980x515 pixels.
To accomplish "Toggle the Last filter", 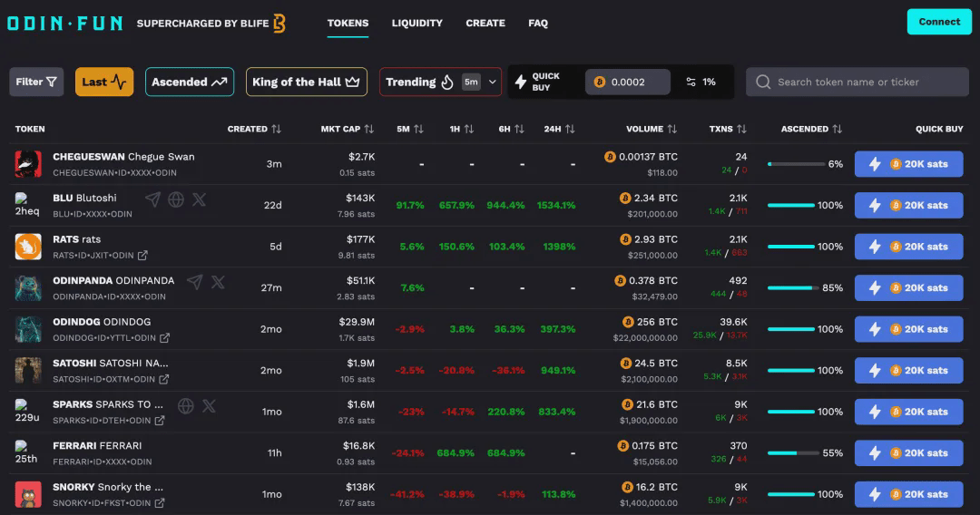I will click(x=104, y=82).
